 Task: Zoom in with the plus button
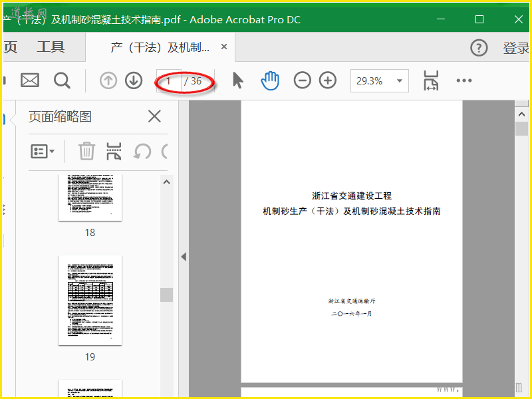(328, 80)
